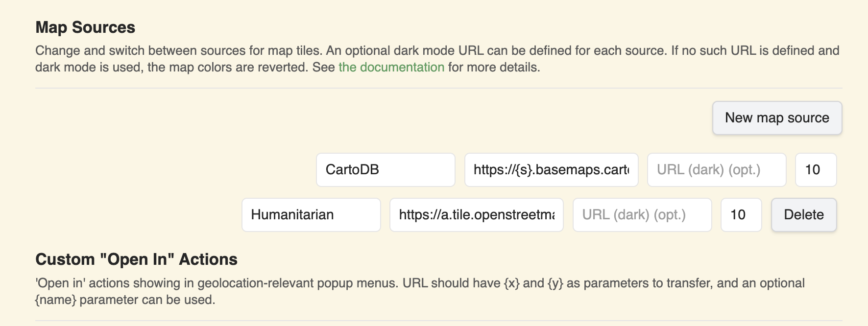
Task: Click the New map source button
Action: tap(777, 118)
